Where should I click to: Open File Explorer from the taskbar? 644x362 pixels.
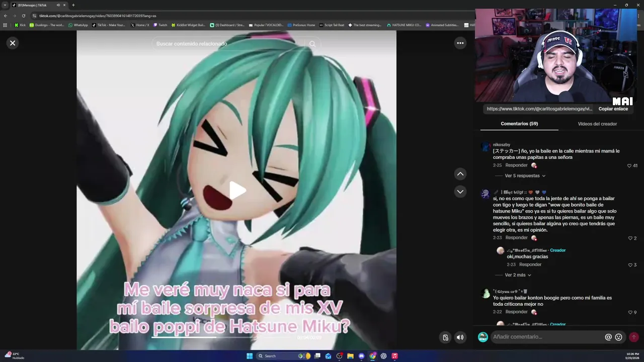(x=350, y=356)
